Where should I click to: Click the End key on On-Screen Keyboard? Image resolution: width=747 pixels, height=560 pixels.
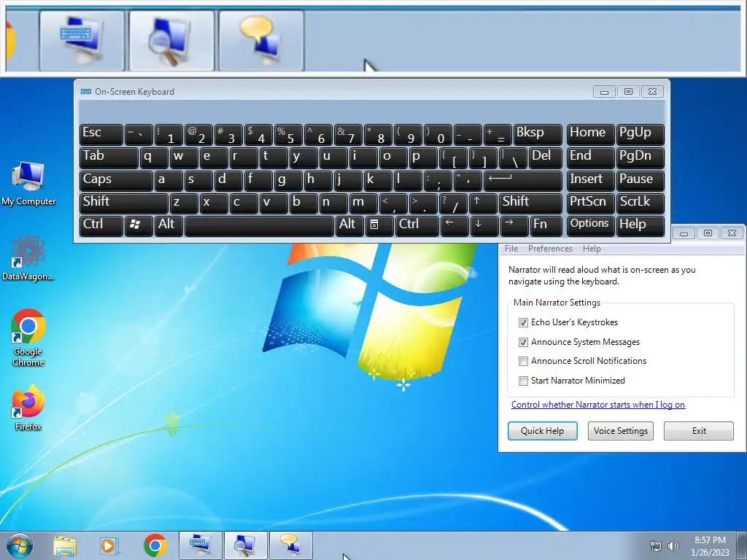click(590, 158)
